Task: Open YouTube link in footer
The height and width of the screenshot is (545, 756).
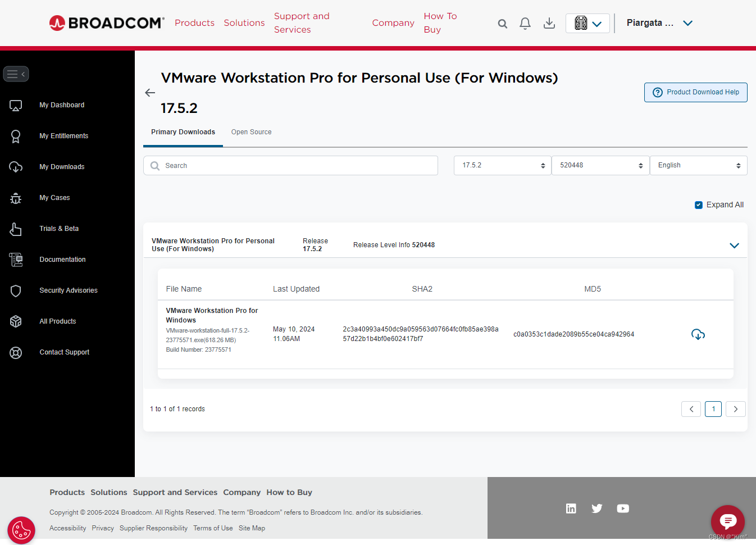Action: pyautogui.click(x=623, y=508)
